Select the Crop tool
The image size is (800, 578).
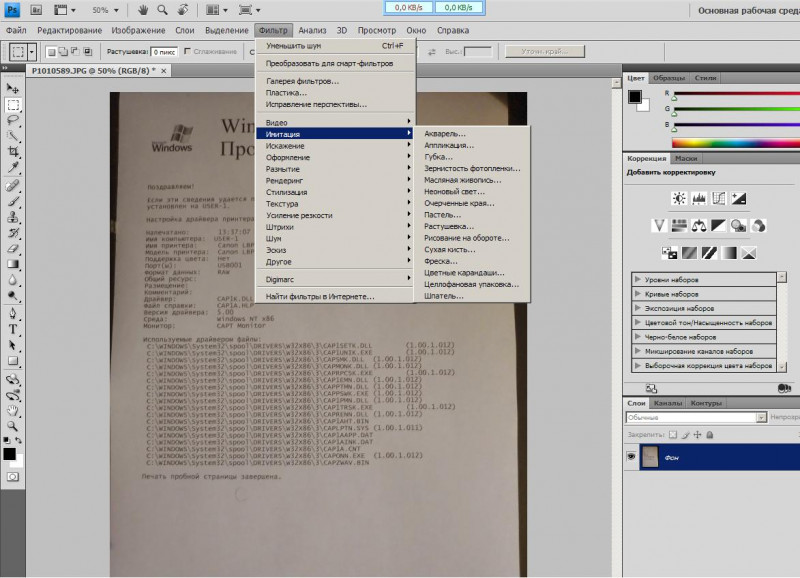tap(13, 152)
